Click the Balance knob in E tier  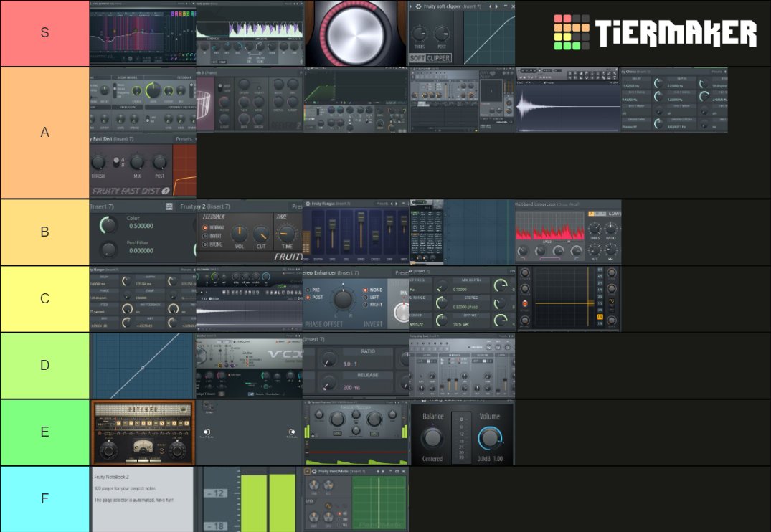pos(432,438)
